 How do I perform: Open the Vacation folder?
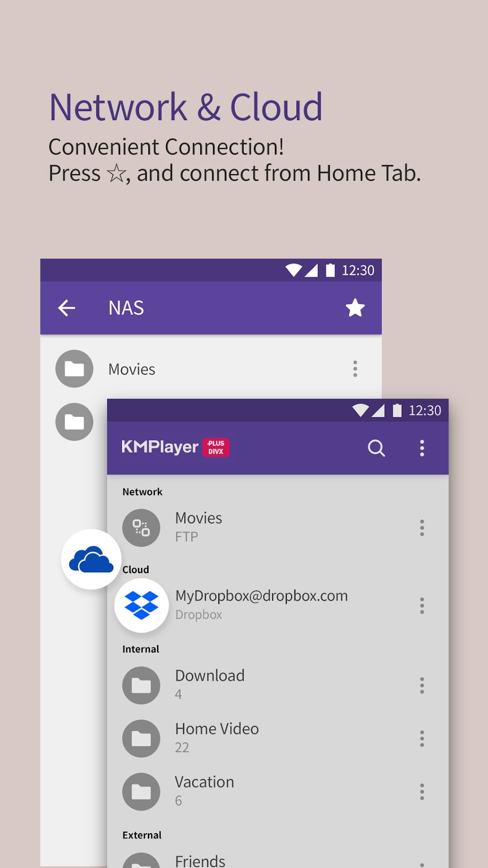click(x=204, y=783)
